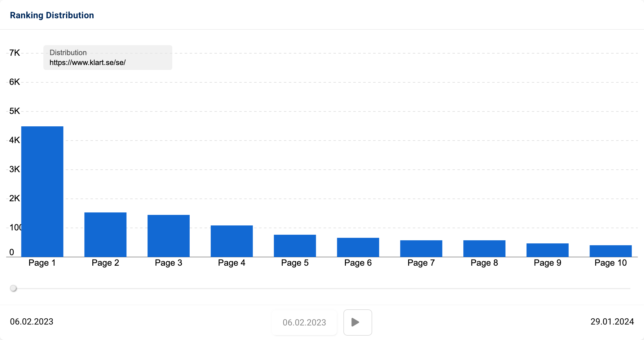
Task: Select the https://www.klart.se/se/ tooltip link
Action: click(87, 62)
